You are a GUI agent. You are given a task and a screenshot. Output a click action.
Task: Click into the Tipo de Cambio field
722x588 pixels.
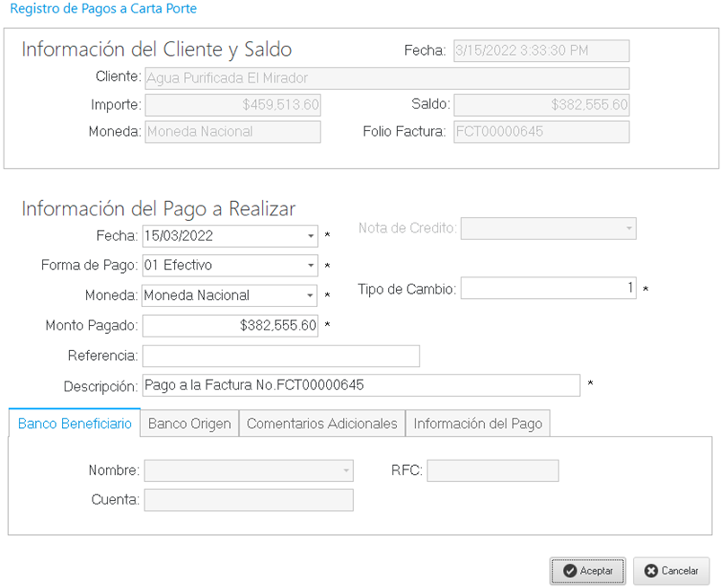pyautogui.click(x=549, y=288)
